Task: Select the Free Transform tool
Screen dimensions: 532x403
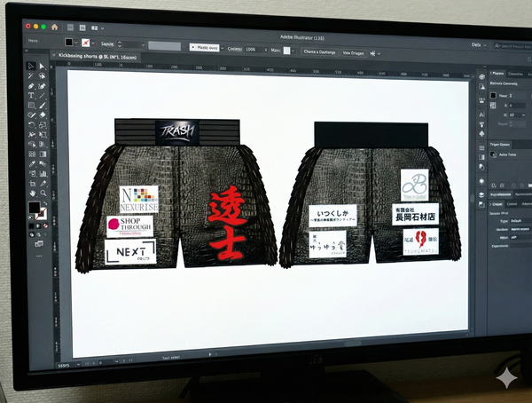Action: point(43,135)
